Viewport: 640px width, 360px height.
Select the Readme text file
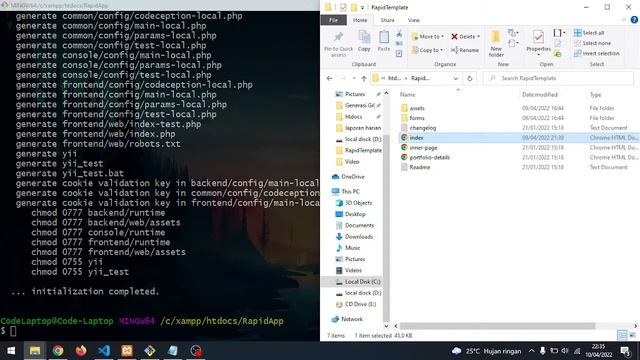pyautogui.click(x=420, y=167)
